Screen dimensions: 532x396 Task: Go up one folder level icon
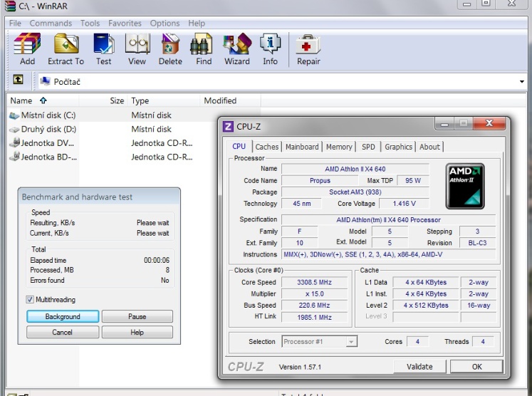(x=18, y=81)
